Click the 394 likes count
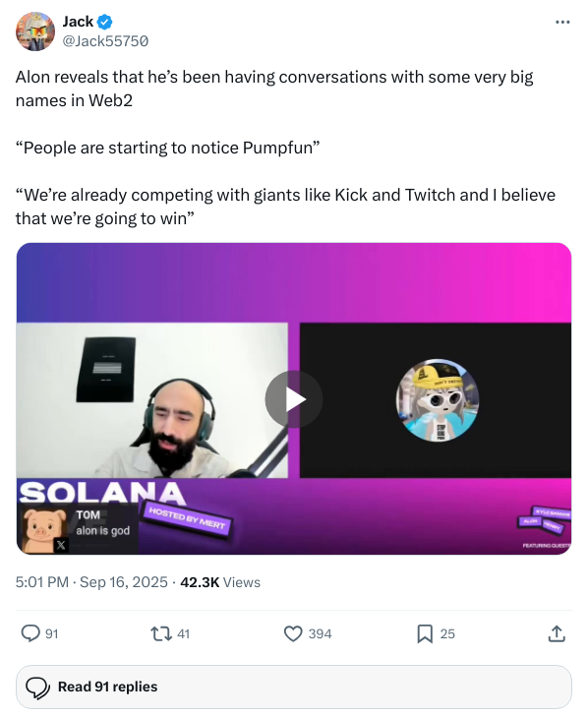 coord(321,633)
